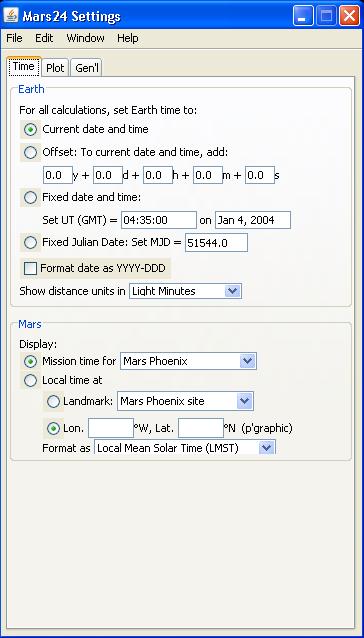Choose Fixed date and time option
Screen dimensions: 364x638
[x=31, y=198]
